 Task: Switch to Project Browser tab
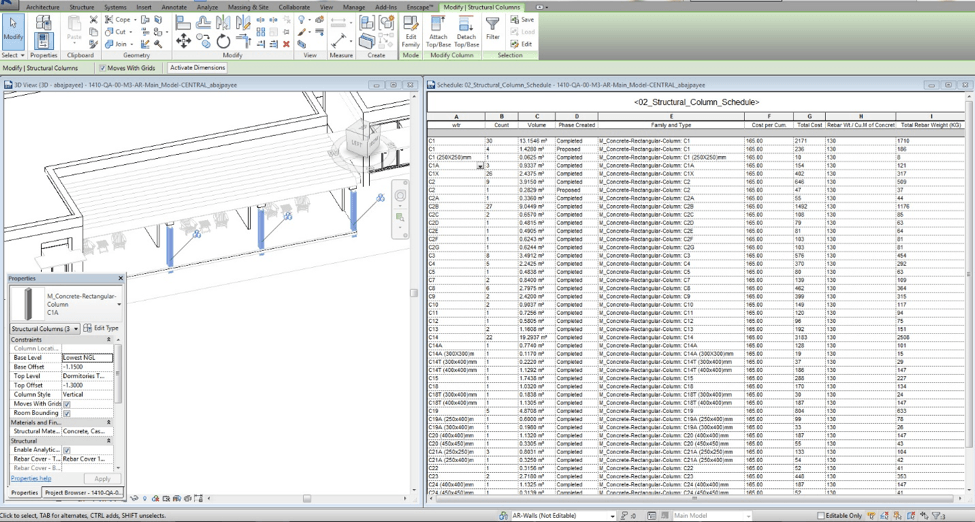(83, 493)
